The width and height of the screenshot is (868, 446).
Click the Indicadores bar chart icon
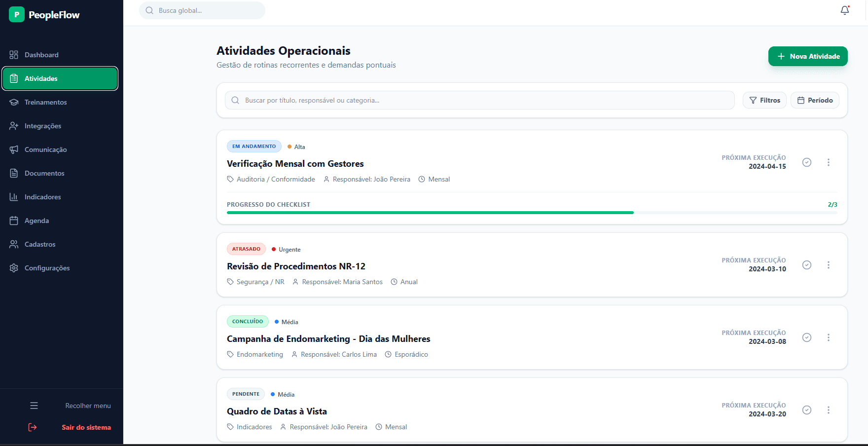point(14,197)
